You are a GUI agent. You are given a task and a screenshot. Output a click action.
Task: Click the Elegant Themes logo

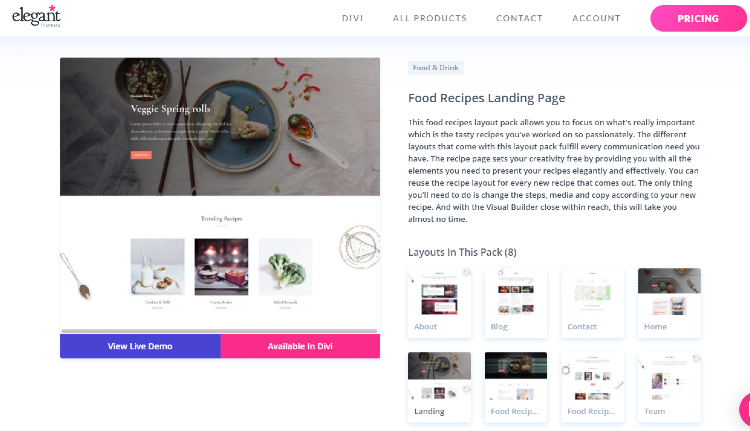[36, 17]
